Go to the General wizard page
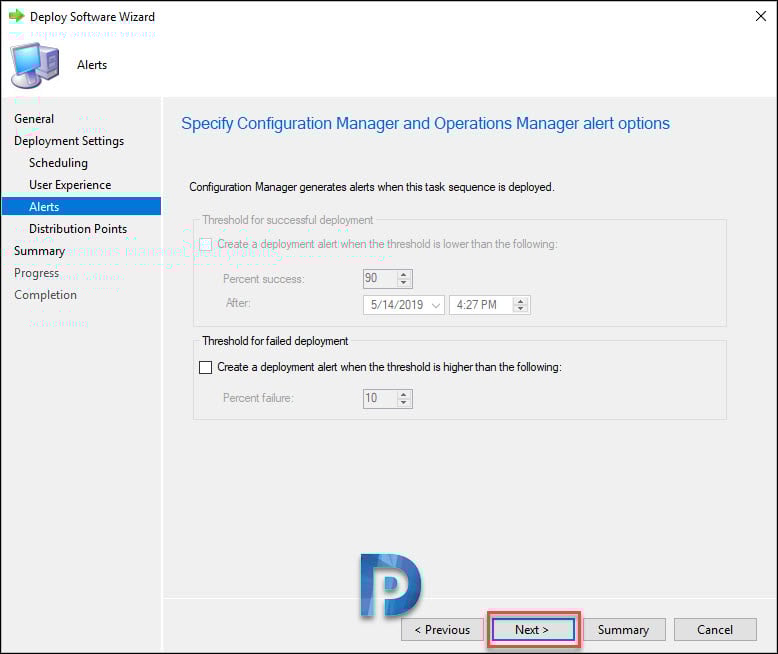This screenshot has width=778, height=654. pyautogui.click(x=34, y=119)
